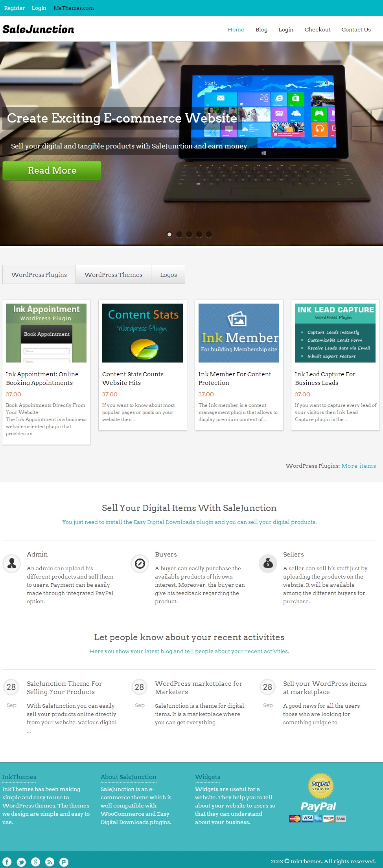
Task: Click the Buyers section heading
Action: click(166, 554)
